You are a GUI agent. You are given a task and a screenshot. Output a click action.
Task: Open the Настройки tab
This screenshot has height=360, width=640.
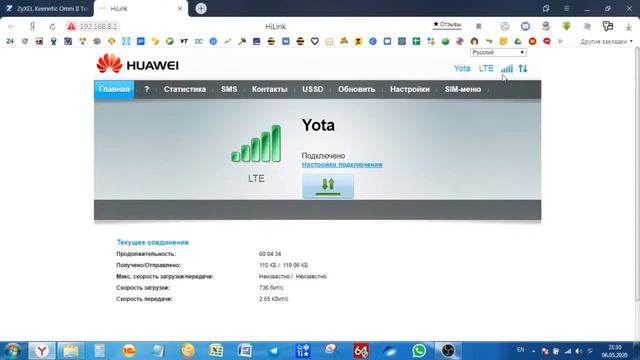[x=410, y=89]
